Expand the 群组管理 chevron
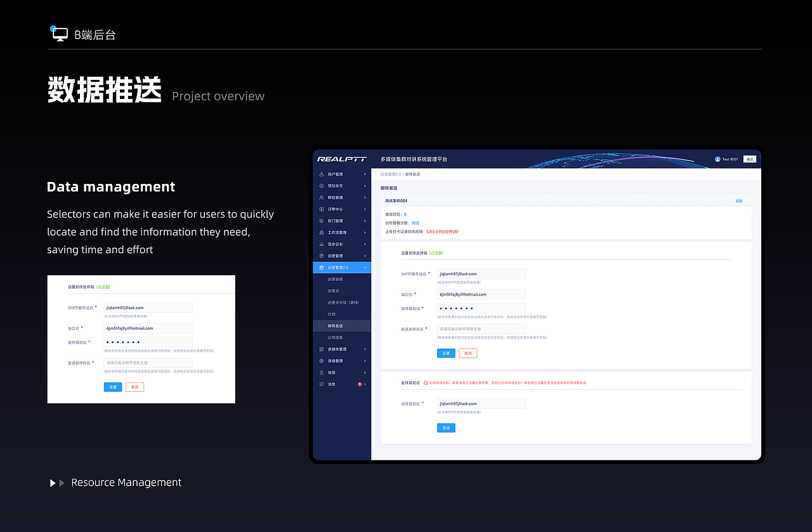Viewport: 812px width, 532px height. (x=365, y=198)
